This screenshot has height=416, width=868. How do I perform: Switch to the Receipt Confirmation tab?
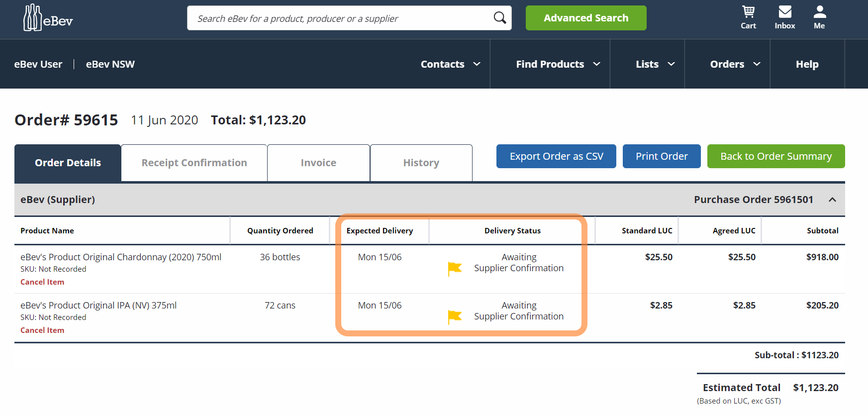coord(194,163)
